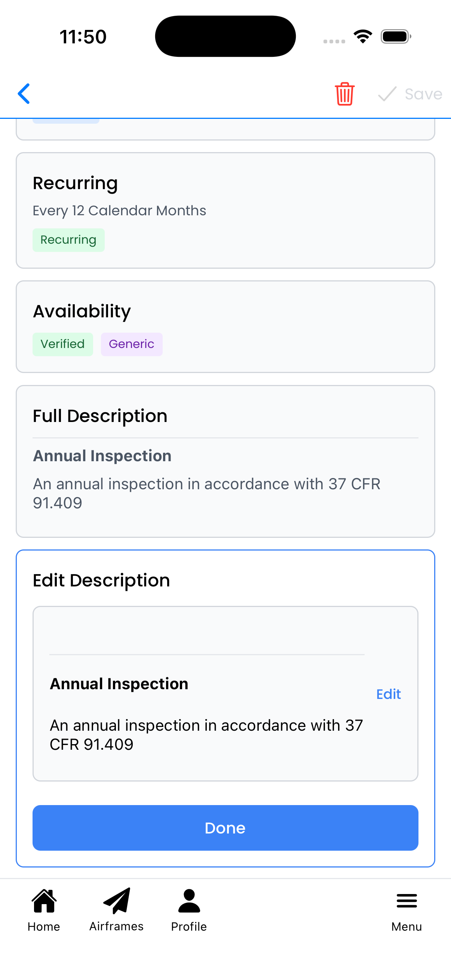
Task: Tap the Wi-Fi status icon
Action: [x=363, y=37]
